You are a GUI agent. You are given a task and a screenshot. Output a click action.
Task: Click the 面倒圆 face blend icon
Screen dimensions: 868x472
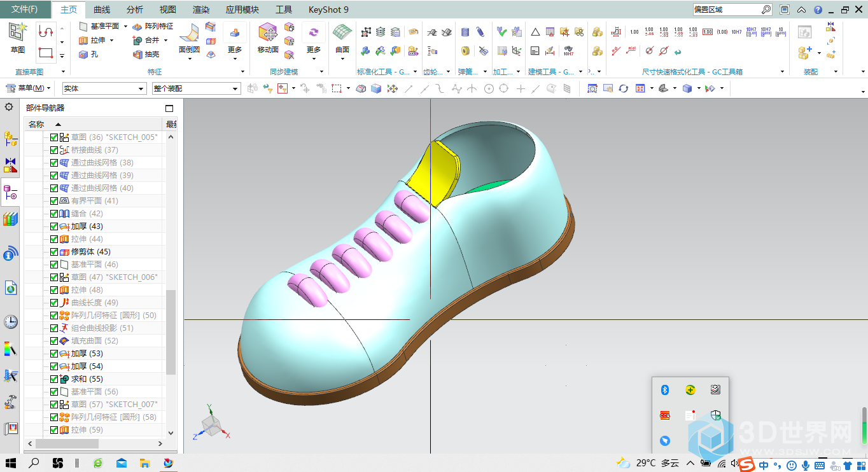[x=189, y=33]
